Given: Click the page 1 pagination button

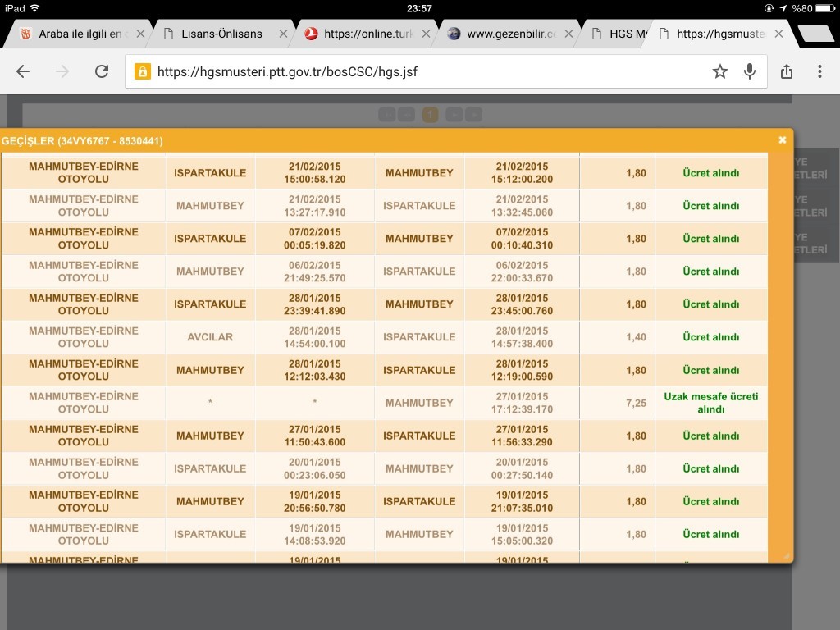Looking at the screenshot, I should coord(430,114).
